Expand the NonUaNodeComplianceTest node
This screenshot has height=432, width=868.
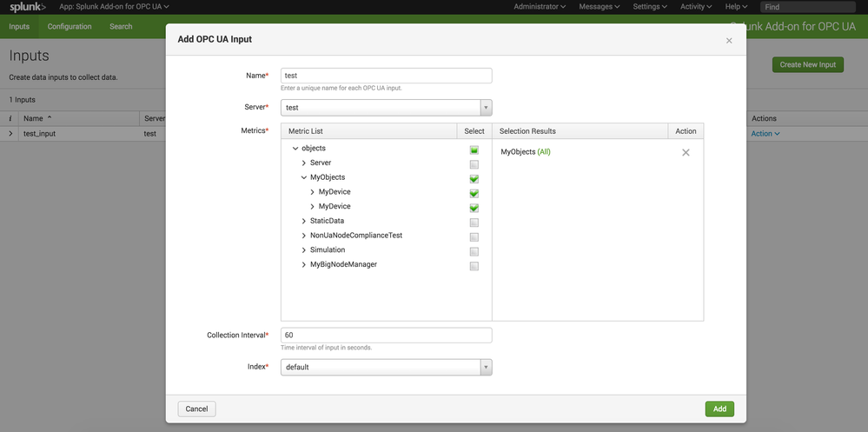304,236
